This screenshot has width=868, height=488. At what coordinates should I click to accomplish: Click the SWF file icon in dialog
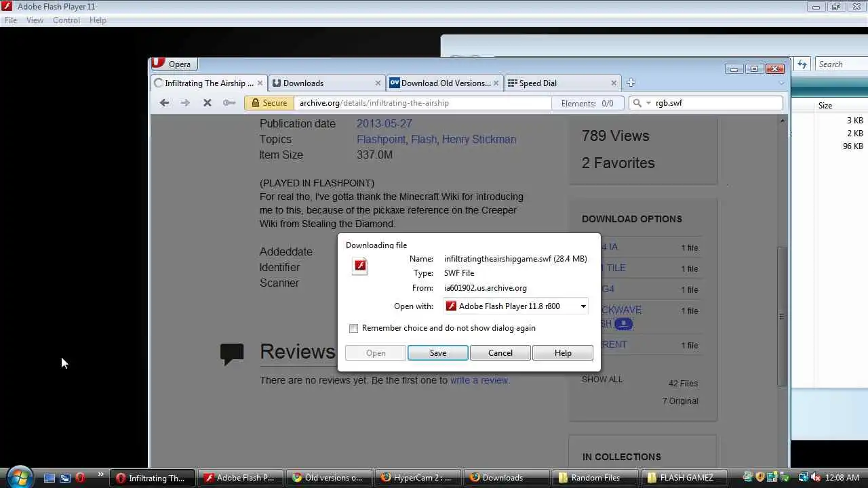(360, 266)
